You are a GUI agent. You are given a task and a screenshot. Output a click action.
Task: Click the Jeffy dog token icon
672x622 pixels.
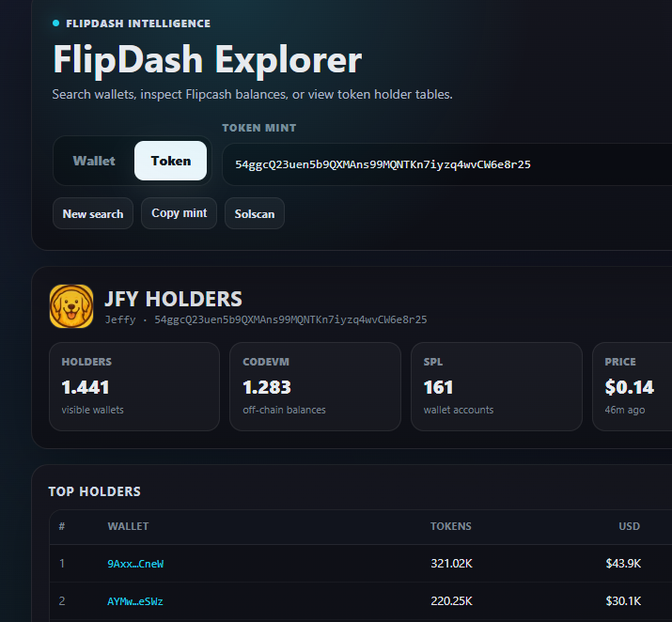pos(71,306)
